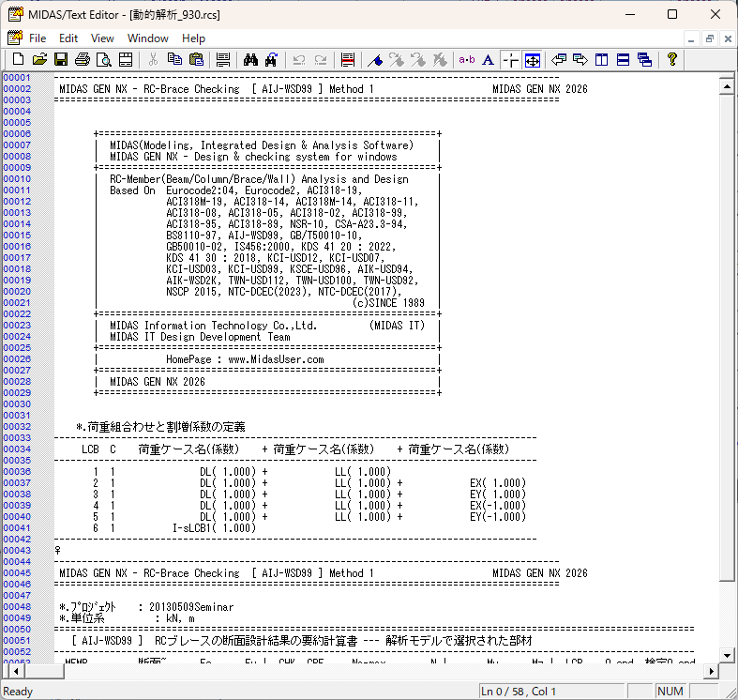Click the vertical scrollbar down arrow

(727, 655)
